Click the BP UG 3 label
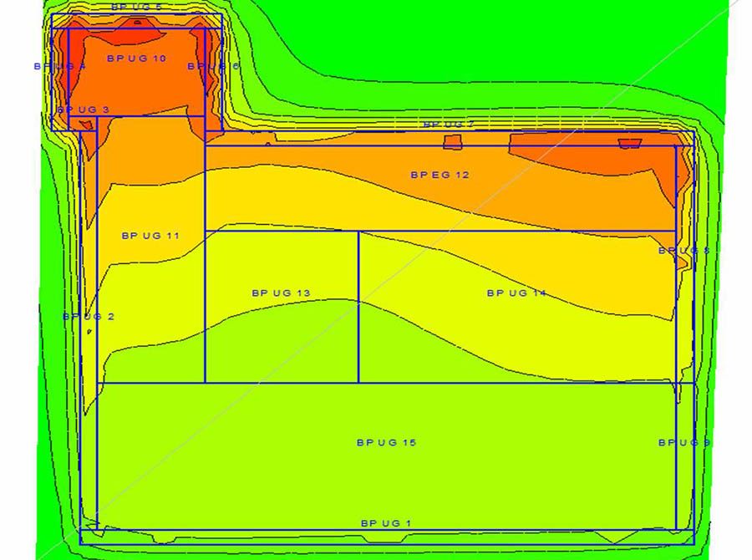The height and width of the screenshot is (560, 752). click(x=83, y=109)
